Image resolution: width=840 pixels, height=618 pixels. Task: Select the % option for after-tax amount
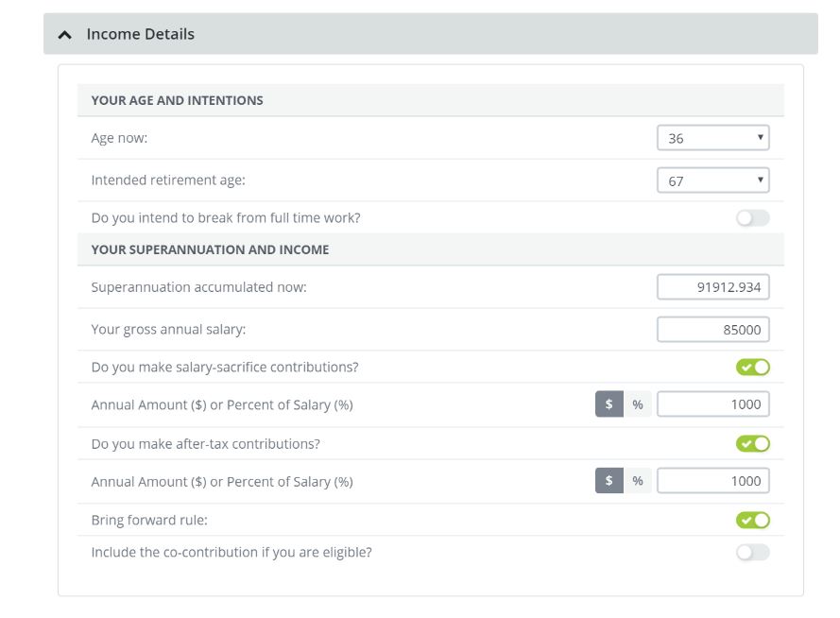pyautogui.click(x=638, y=481)
